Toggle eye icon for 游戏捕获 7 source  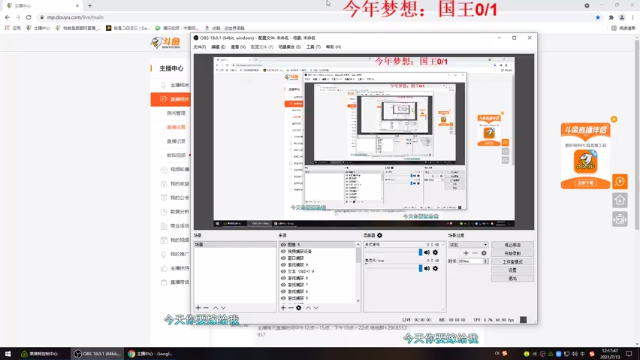pos(283,285)
